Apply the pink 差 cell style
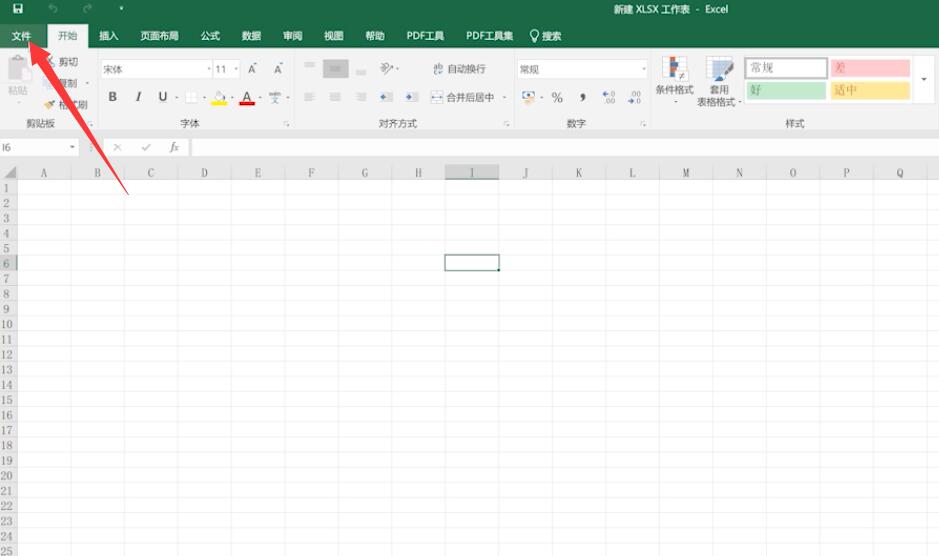939x556 pixels. click(x=870, y=68)
